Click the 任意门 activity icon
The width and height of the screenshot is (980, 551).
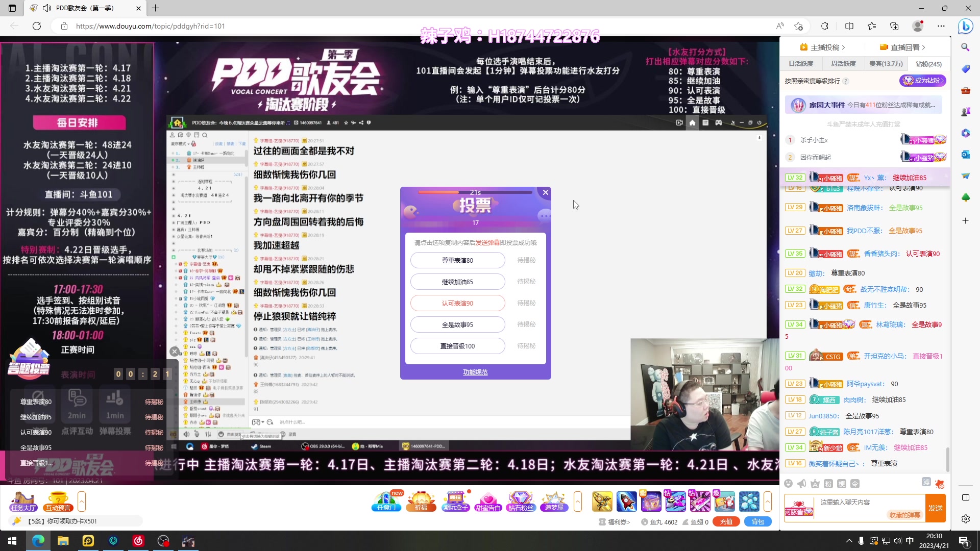click(386, 502)
